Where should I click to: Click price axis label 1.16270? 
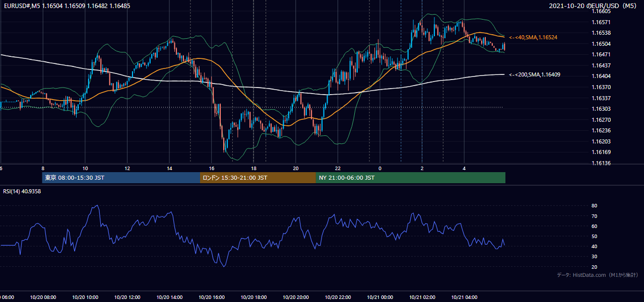[x=601, y=120]
